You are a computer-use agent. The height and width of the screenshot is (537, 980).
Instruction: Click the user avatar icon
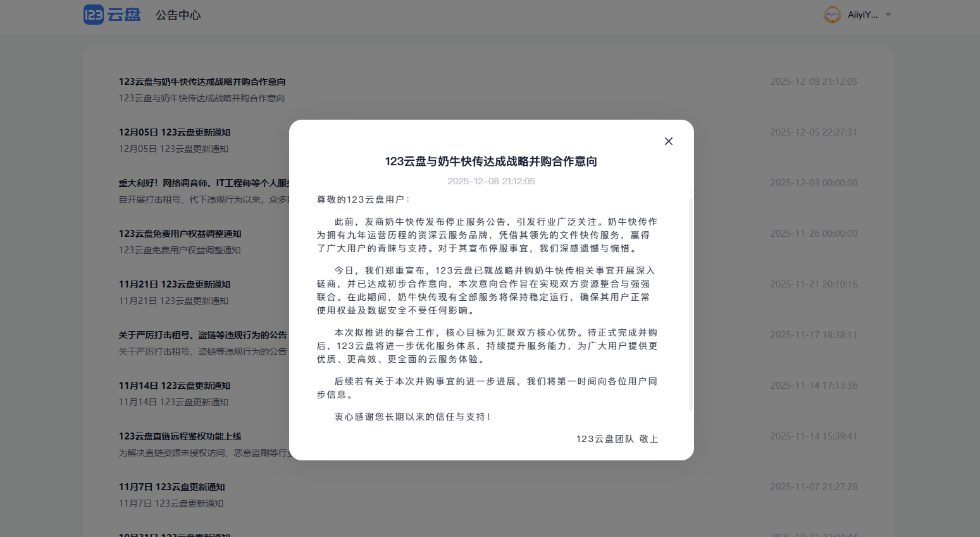coord(832,15)
